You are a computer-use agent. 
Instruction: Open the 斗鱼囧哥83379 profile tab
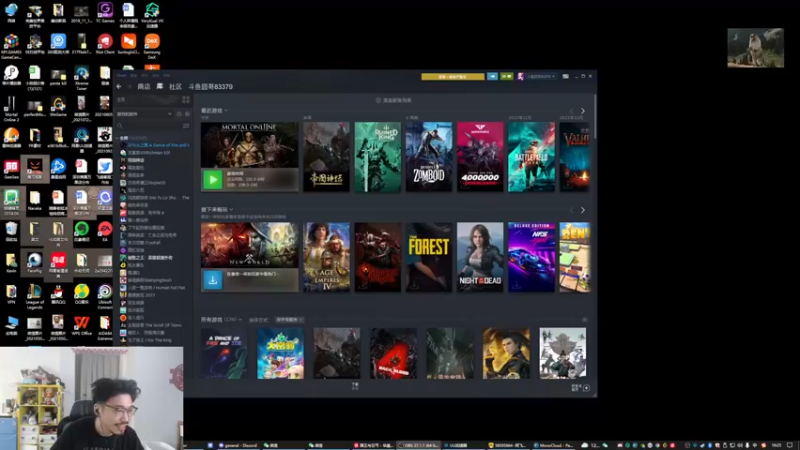[211, 87]
